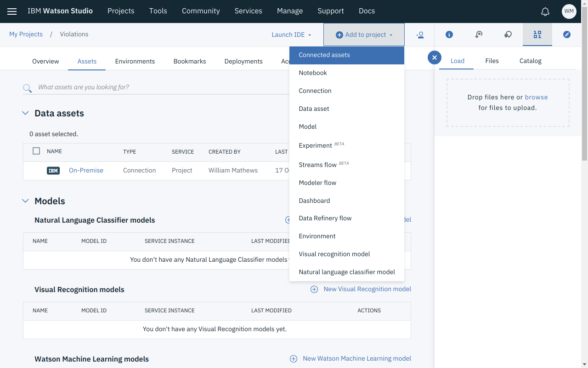This screenshot has height=368, width=588.
Task: Open the Environments tab
Action: click(x=135, y=61)
